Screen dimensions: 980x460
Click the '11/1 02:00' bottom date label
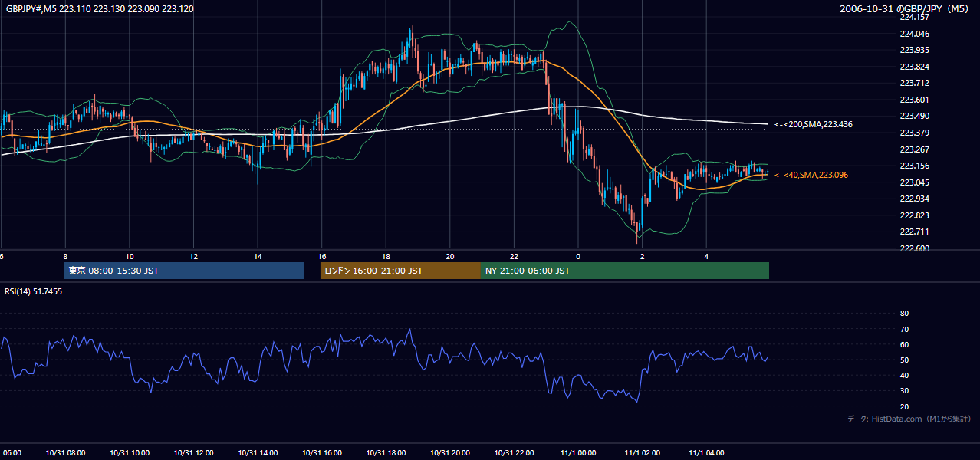(642, 453)
